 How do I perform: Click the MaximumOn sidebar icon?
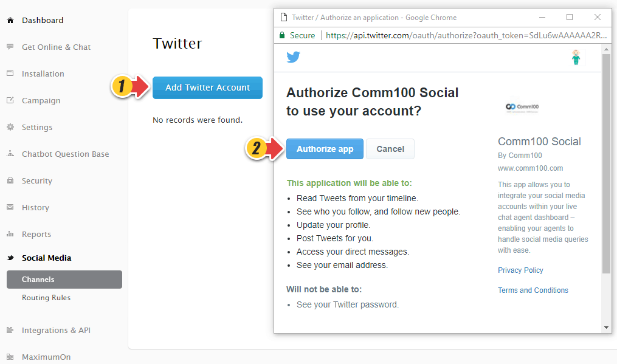pos(10,357)
